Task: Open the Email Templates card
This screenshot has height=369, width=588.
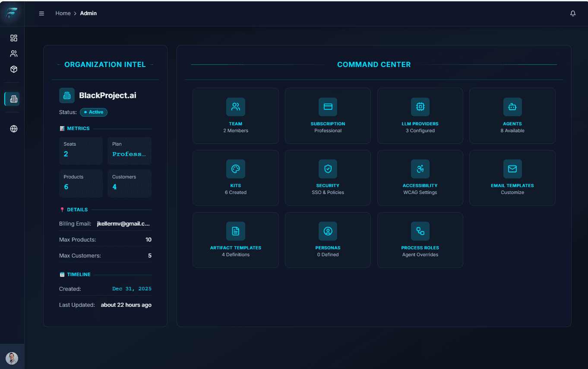Action: click(512, 178)
